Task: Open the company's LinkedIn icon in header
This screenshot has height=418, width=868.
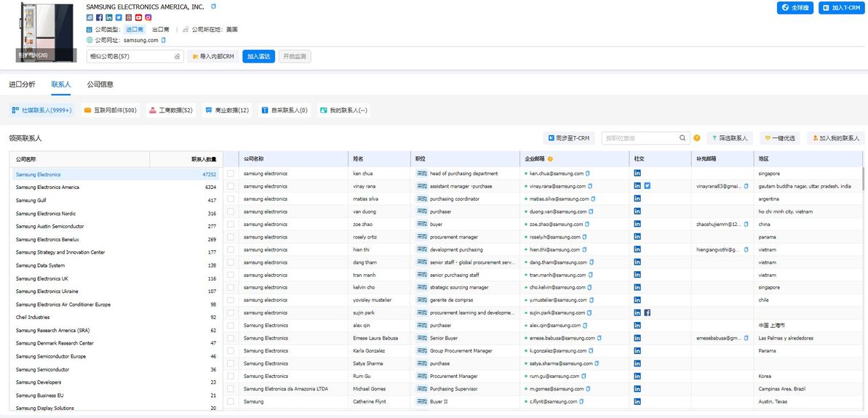Action: [109, 17]
